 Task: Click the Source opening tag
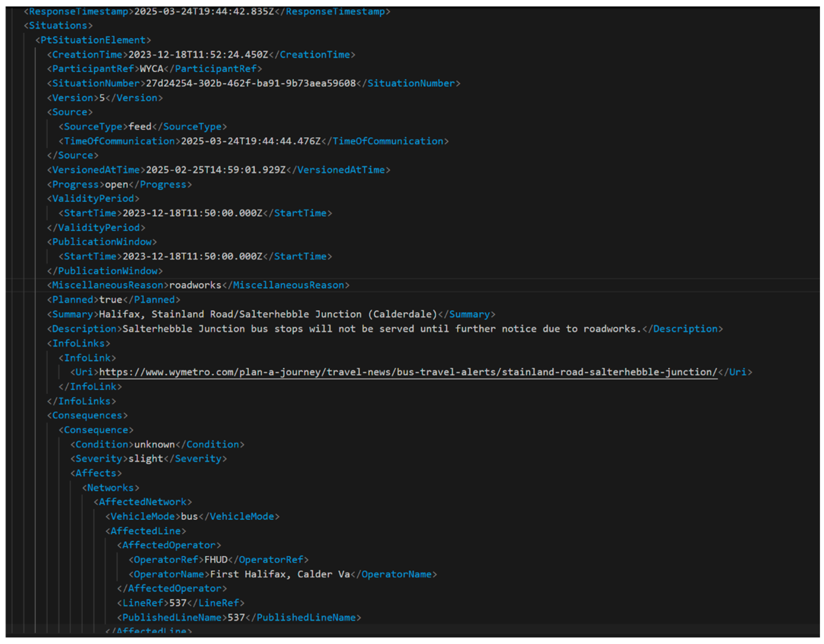[70, 112]
